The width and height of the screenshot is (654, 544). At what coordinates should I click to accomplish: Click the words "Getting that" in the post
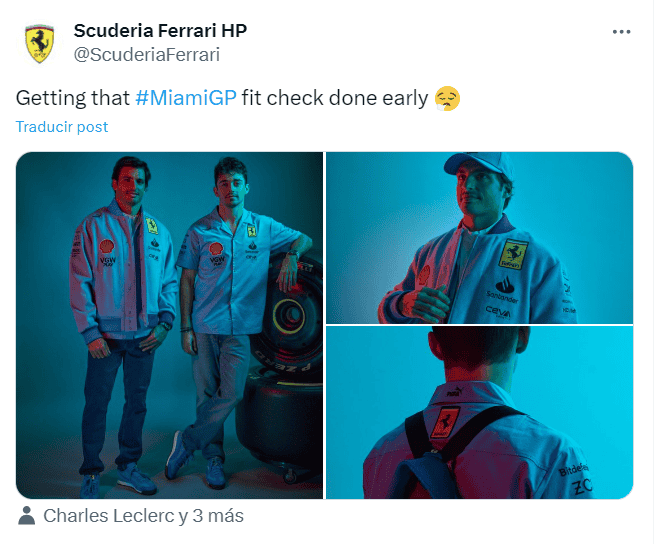(72, 98)
